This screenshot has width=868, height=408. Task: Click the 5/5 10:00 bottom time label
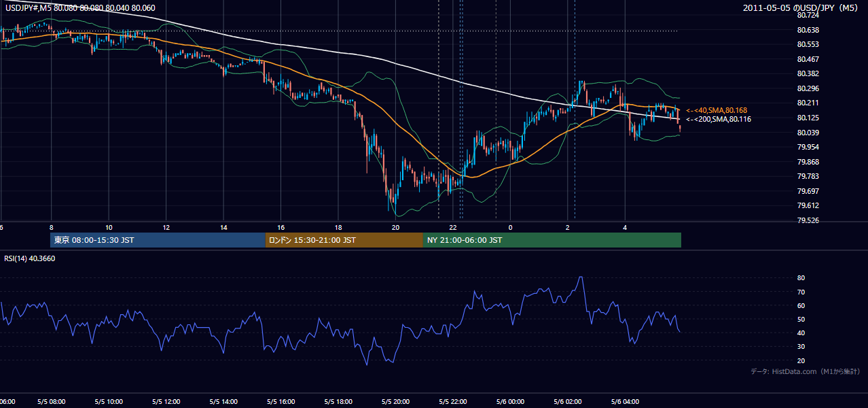click(x=109, y=401)
